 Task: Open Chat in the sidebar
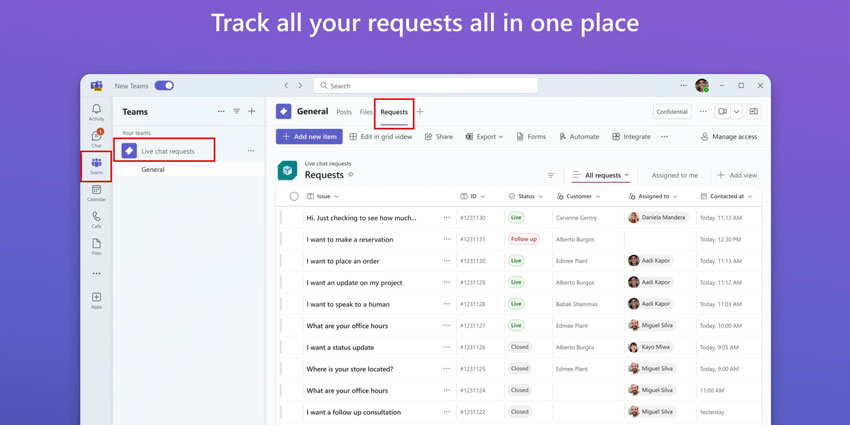[96, 139]
